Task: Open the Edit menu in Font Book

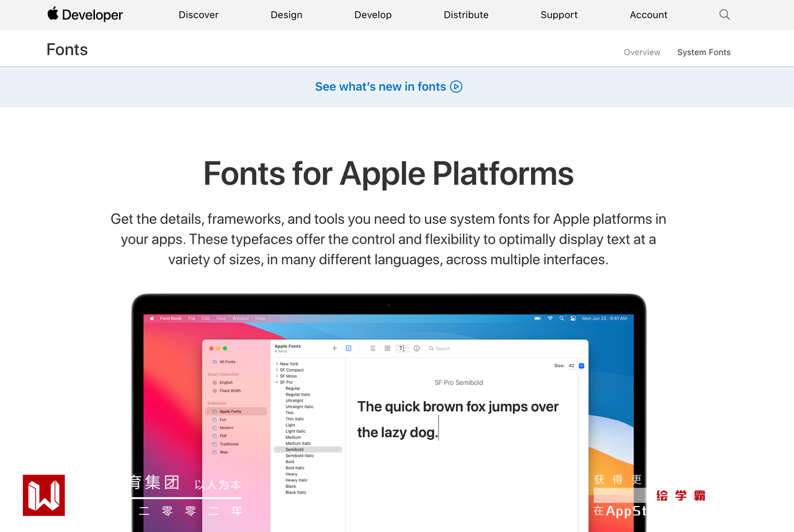Action: (205, 319)
